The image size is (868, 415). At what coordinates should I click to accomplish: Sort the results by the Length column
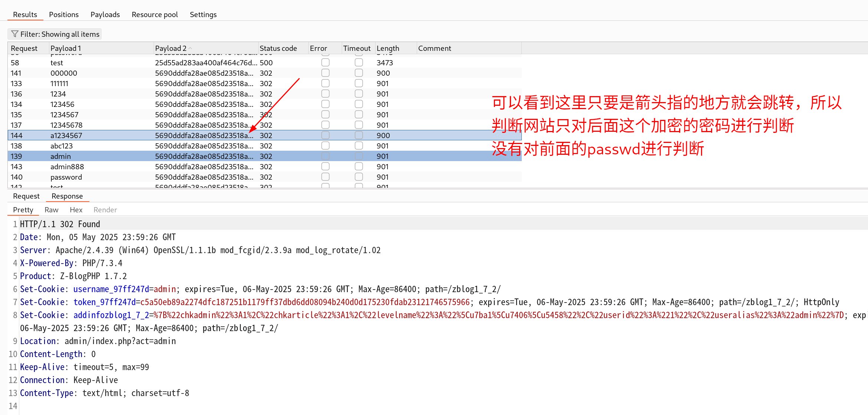pyautogui.click(x=387, y=48)
